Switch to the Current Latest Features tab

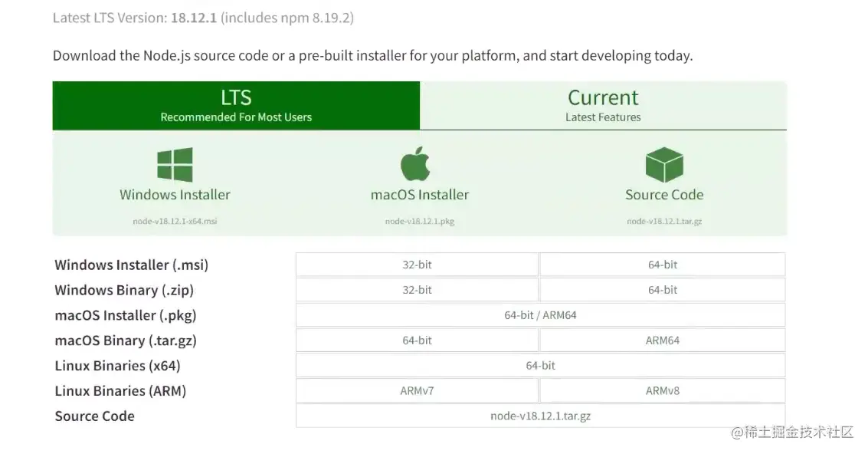click(604, 106)
